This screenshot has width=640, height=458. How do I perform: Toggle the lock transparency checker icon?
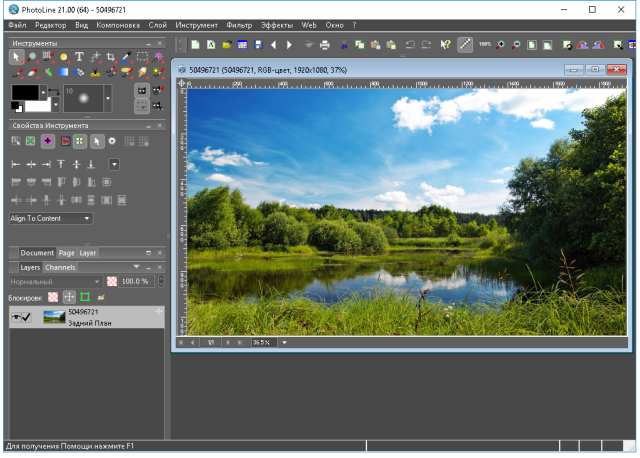tap(53, 297)
